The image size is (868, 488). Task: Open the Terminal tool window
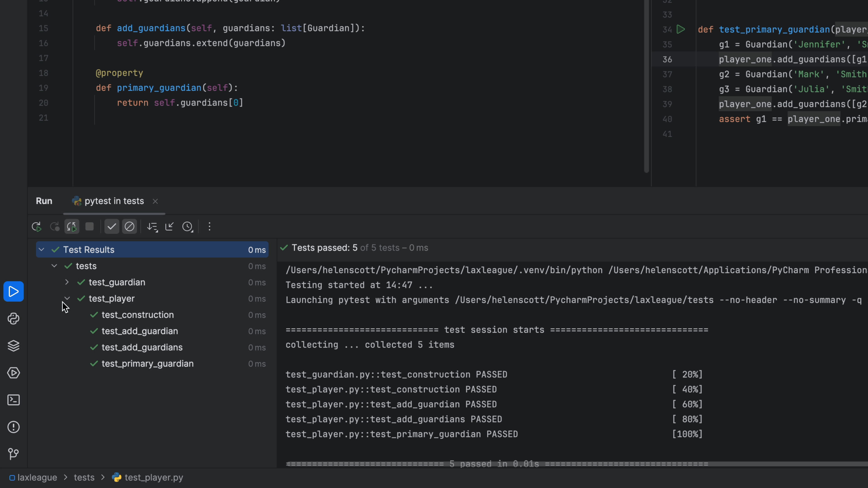tap(14, 400)
